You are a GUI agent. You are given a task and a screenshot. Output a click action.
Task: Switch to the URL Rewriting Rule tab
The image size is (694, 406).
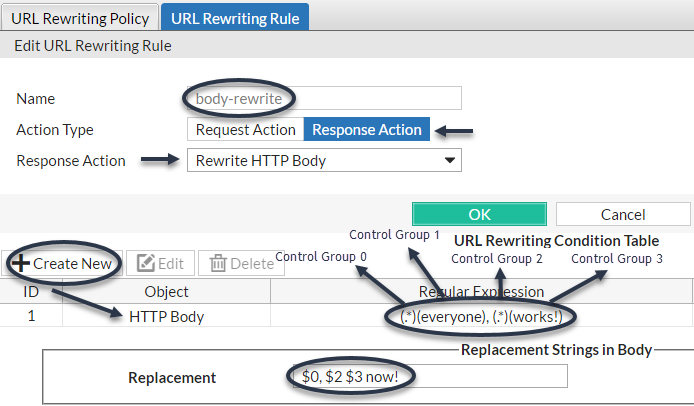pyautogui.click(x=234, y=17)
